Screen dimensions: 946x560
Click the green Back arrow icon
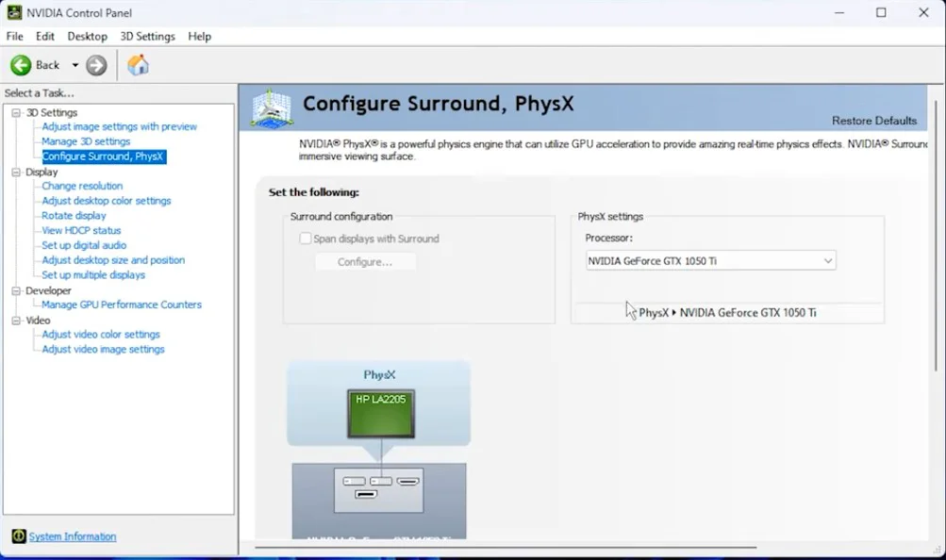21,65
